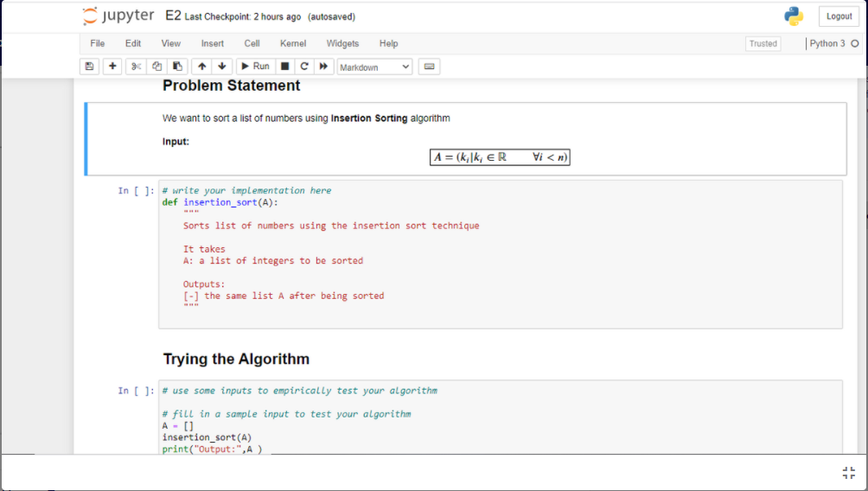
Task: Click the Last Checkpoint status text
Action: (243, 16)
